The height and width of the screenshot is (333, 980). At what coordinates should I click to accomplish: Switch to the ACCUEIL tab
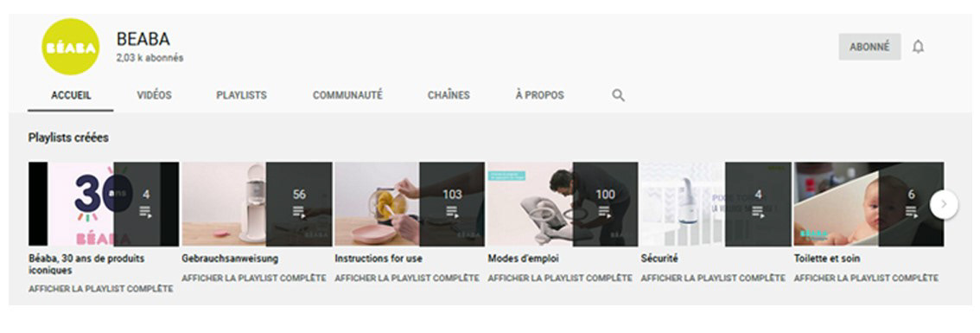pos(71,96)
